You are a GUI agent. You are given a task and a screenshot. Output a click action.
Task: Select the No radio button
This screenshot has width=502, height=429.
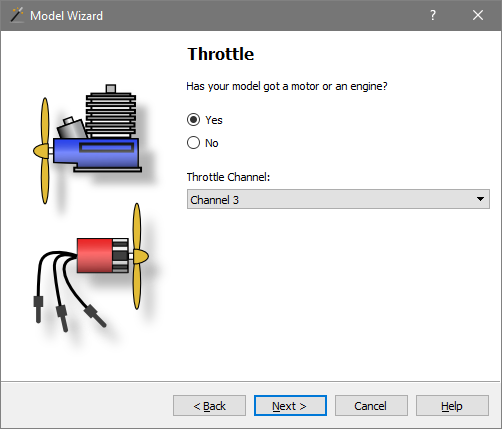(x=193, y=143)
